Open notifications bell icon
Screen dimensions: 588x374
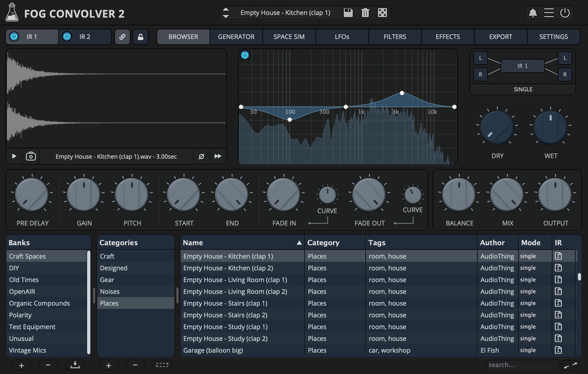point(533,13)
